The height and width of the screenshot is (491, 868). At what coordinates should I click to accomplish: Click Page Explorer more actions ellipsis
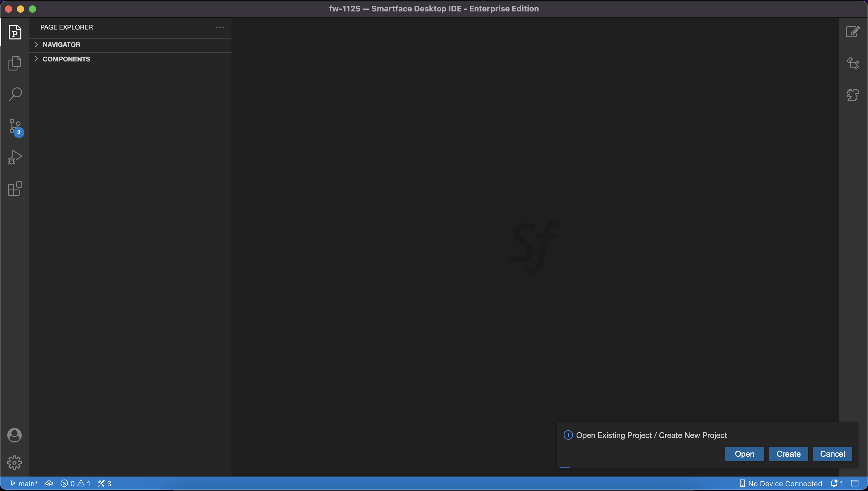(220, 27)
